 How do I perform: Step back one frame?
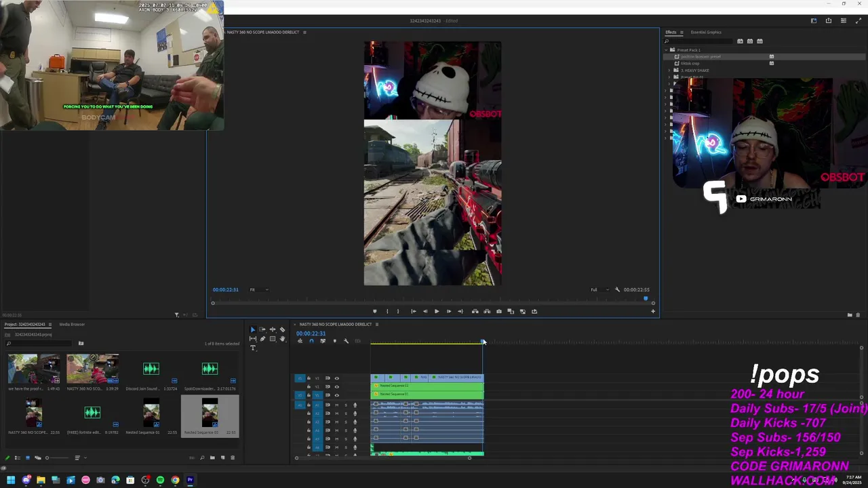pyautogui.click(x=425, y=311)
